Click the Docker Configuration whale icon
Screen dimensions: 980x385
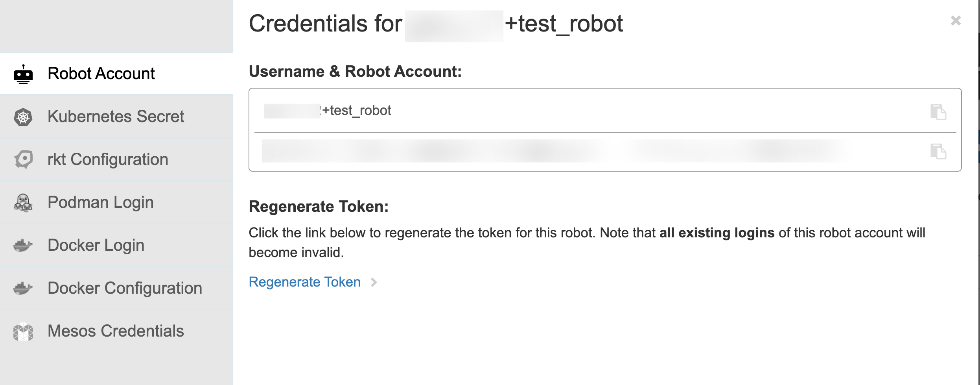23,288
